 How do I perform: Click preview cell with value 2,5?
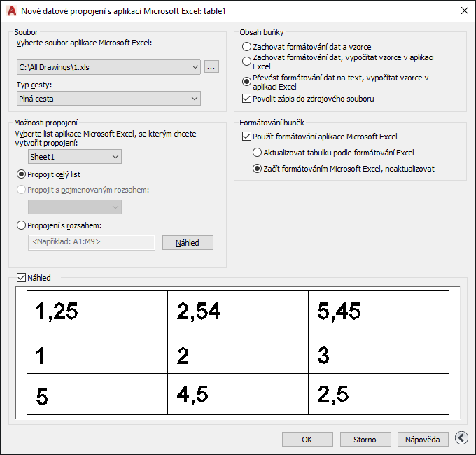379,394
